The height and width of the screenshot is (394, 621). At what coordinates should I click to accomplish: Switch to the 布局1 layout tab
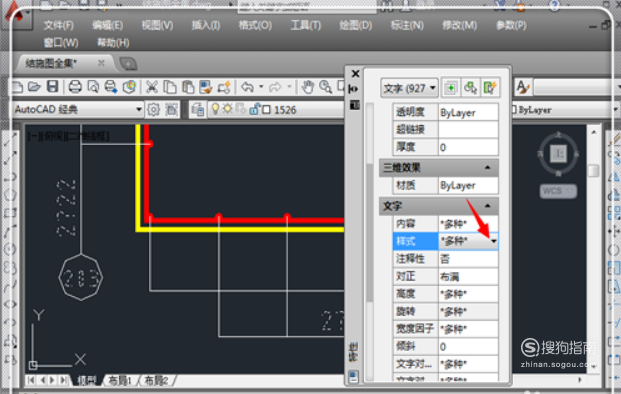tap(120, 381)
